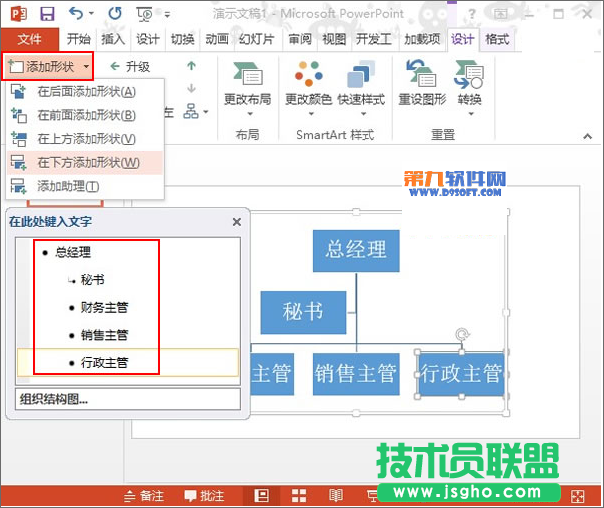604x508 pixels.
Task: Select 销售主管 in the text pane
Action: [104, 335]
